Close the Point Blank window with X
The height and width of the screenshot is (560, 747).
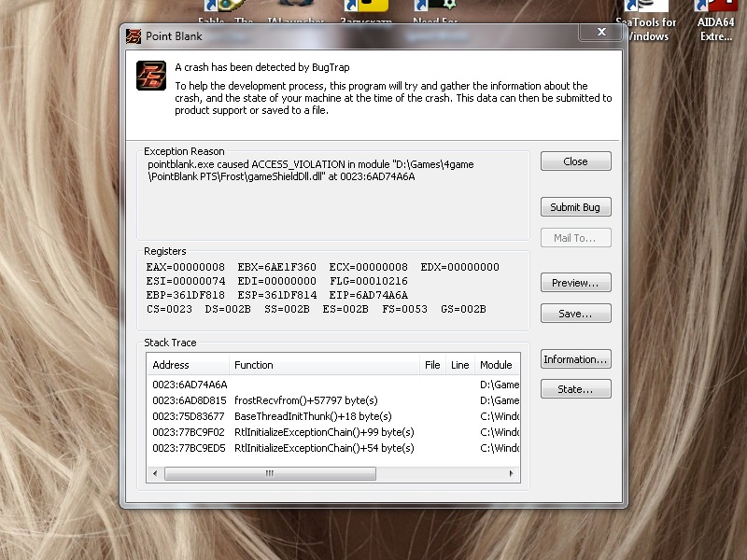[x=601, y=32]
